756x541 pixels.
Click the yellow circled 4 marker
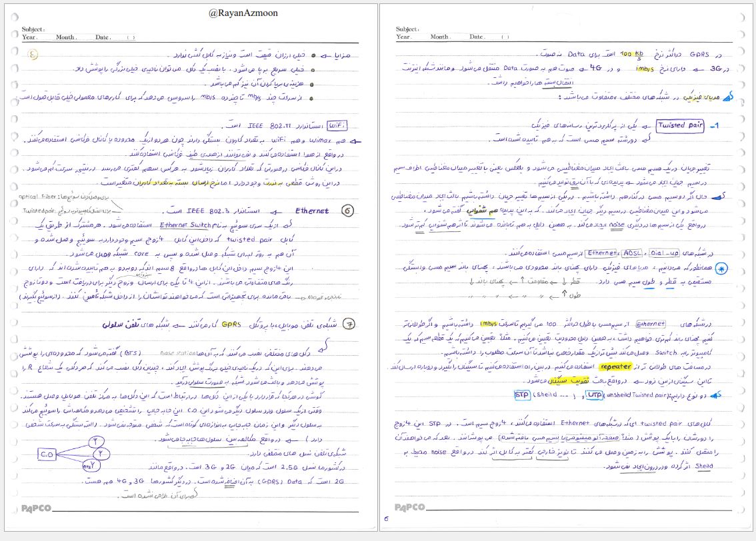pyautogui.click(x=32, y=55)
